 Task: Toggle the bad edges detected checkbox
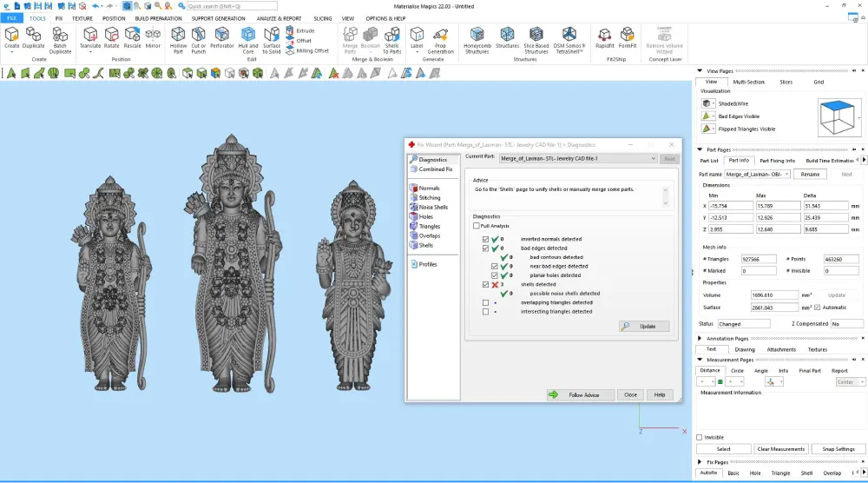click(x=485, y=248)
